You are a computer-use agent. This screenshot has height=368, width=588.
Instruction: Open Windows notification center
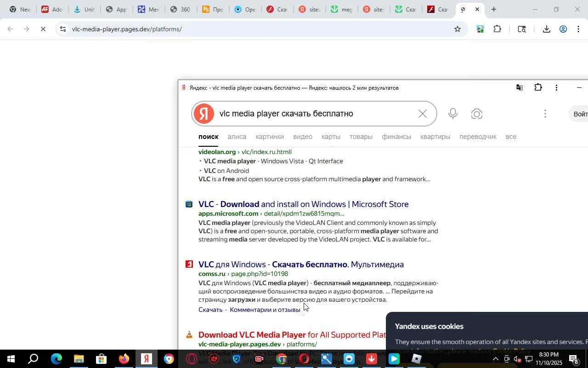(574, 359)
